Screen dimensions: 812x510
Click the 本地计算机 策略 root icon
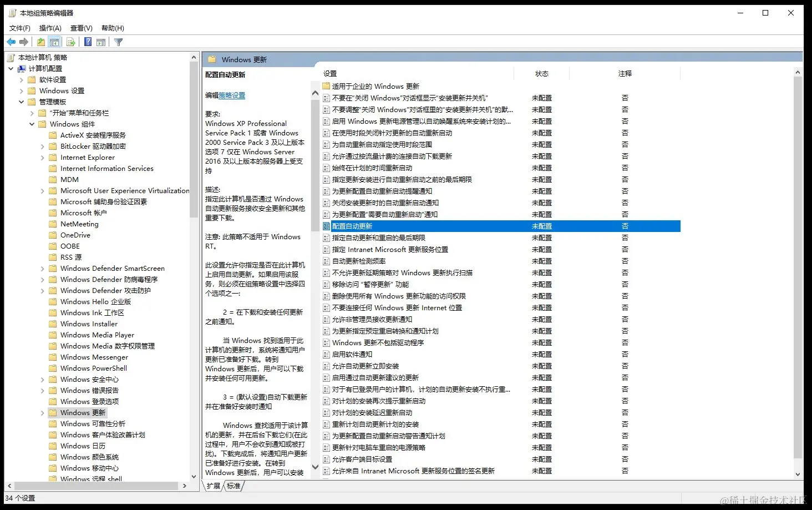[x=11, y=58]
